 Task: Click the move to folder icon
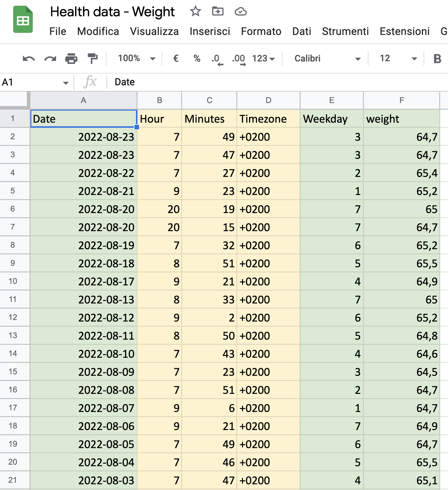(218, 11)
